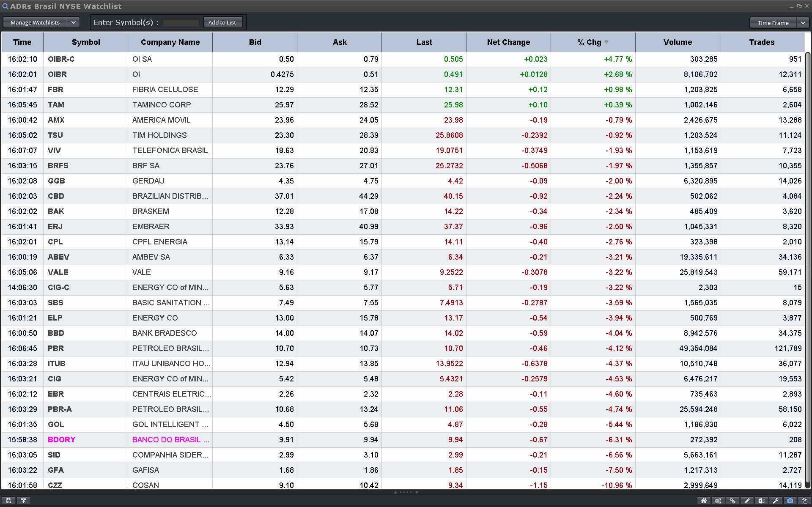
Task: Click the Enter Symbol(s) input field
Action: [x=181, y=22]
